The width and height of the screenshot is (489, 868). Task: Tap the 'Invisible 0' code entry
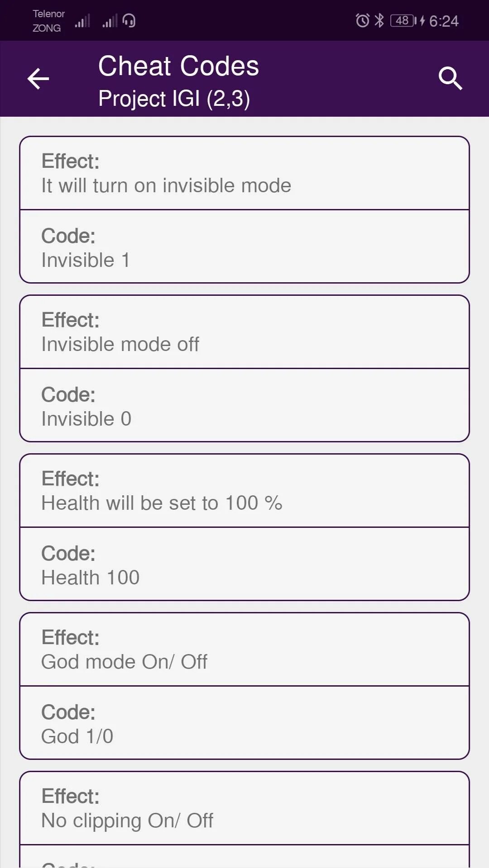pyautogui.click(x=244, y=406)
